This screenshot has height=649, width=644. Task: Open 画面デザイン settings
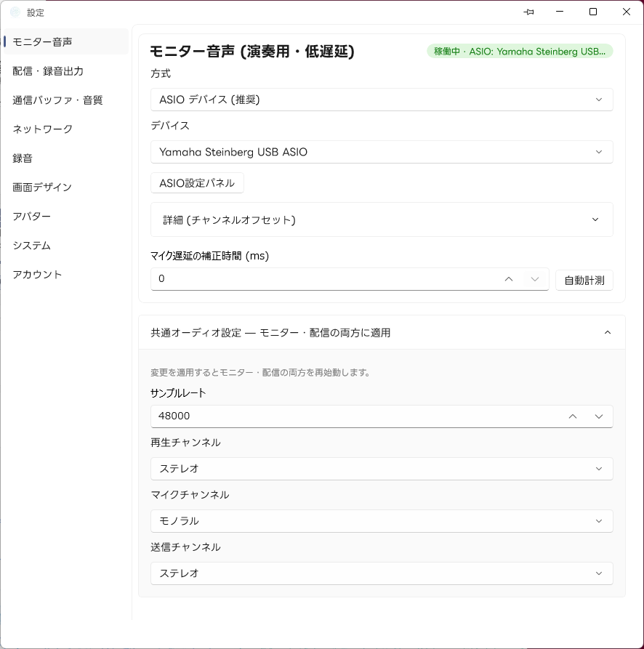[66, 187]
